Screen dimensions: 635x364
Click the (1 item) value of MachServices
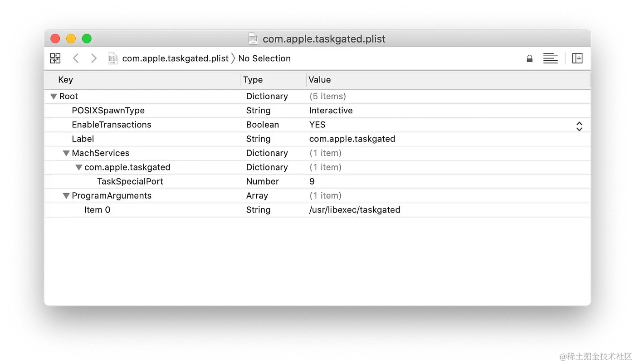pos(326,153)
